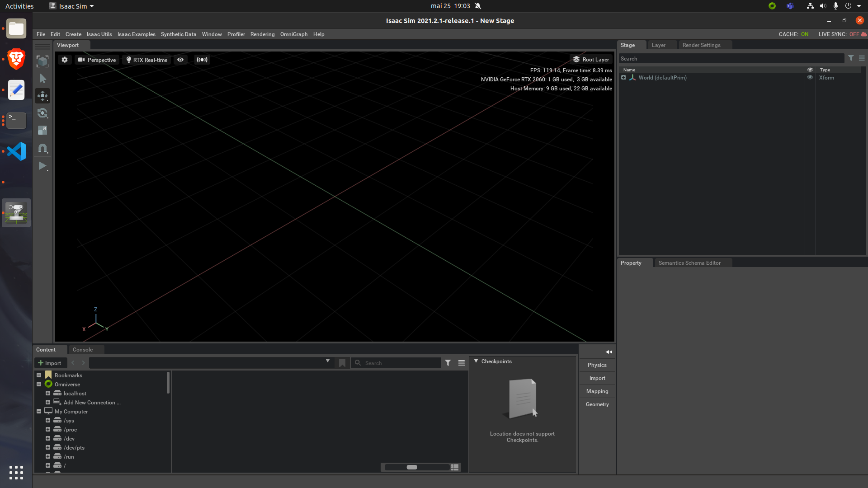Click the Import button in Content

[50, 363]
